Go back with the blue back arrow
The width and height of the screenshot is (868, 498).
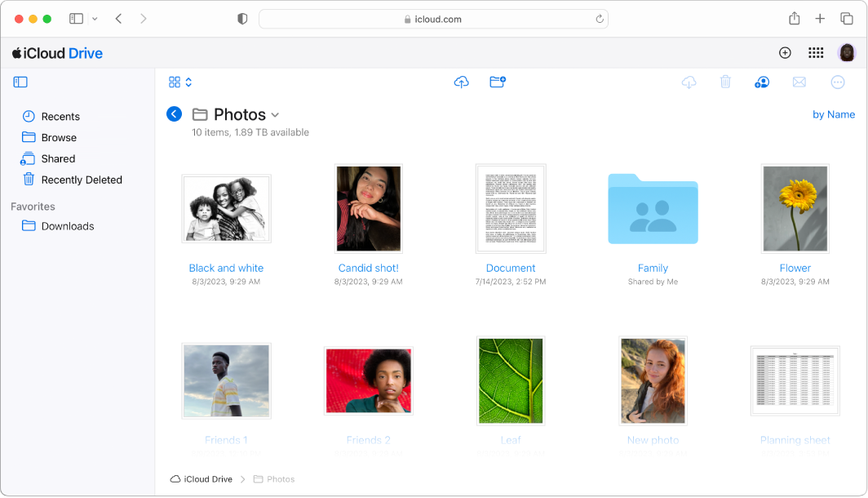tap(174, 114)
